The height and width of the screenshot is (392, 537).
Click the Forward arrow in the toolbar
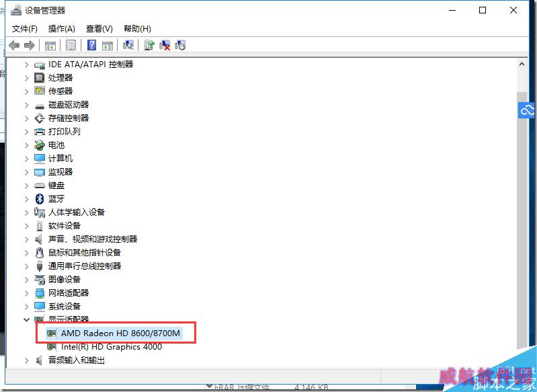tap(30, 45)
